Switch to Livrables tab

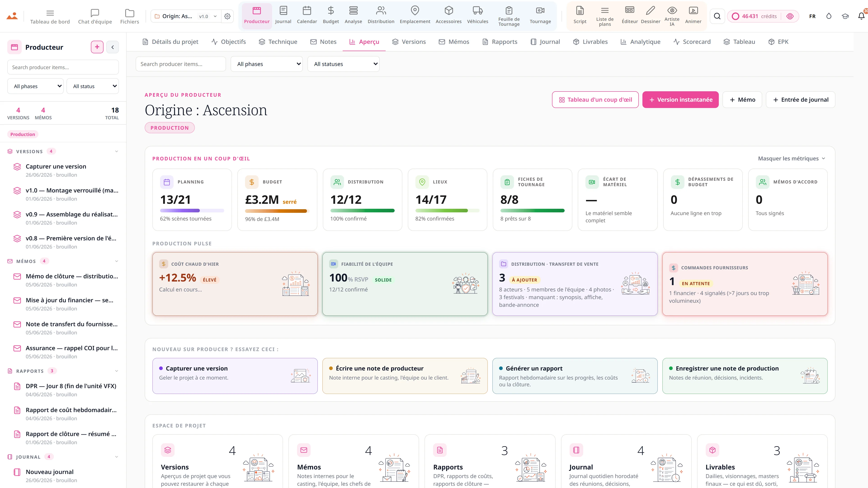click(590, 42)
